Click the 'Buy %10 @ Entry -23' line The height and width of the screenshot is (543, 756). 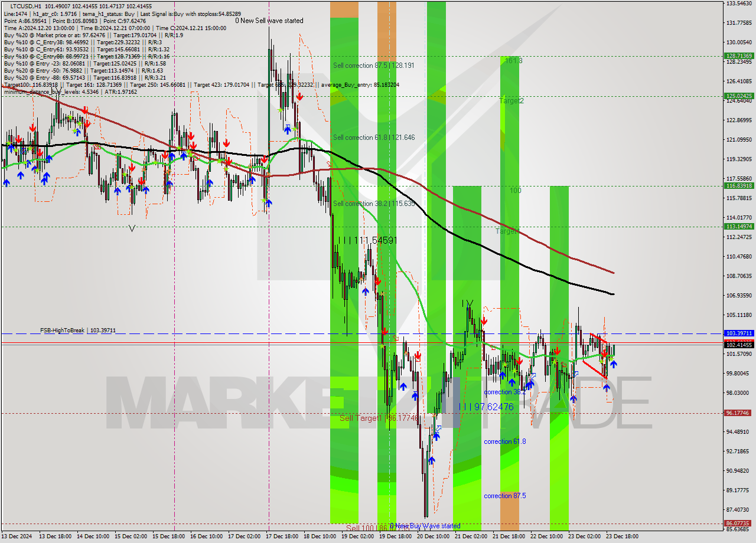[x=85, y=64]
